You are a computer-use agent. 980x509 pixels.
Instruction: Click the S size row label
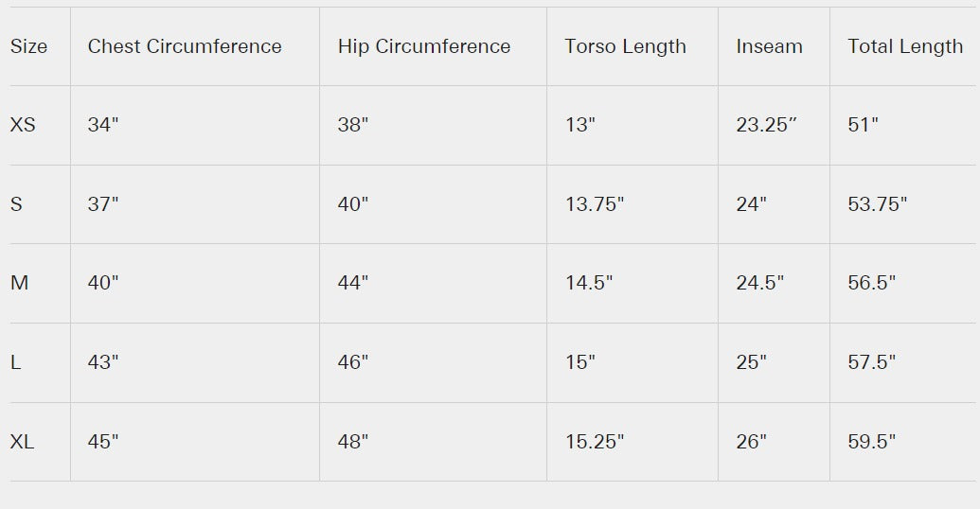pyautogui.click(x=16, y=204)
